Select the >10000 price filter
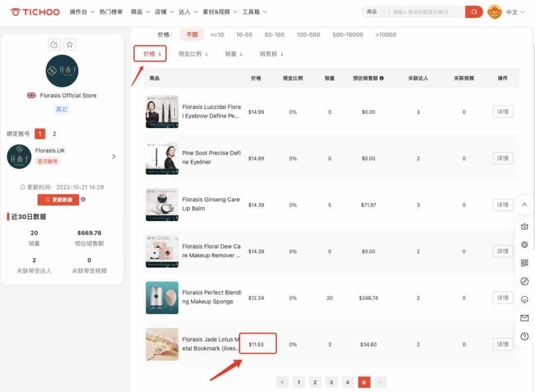Viewport: 535px width, 392px height. 385,35
